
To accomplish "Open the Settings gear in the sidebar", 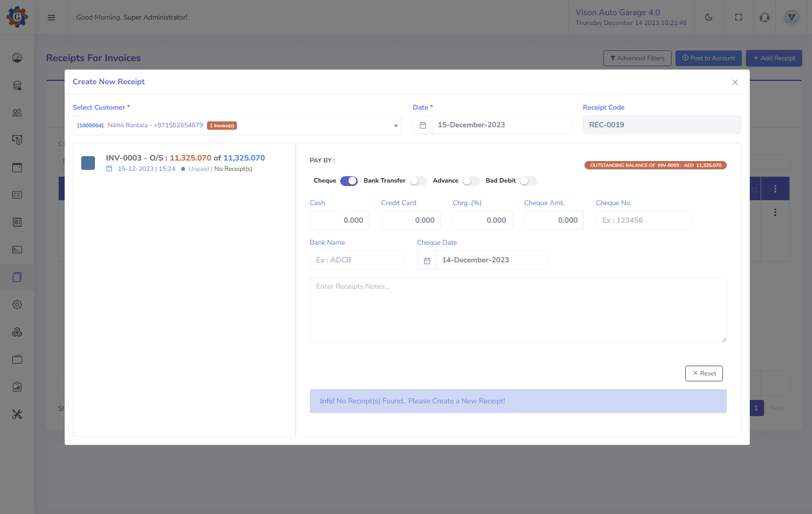I will [17, 304].
